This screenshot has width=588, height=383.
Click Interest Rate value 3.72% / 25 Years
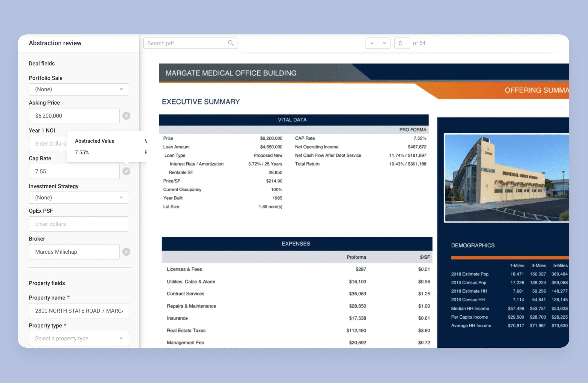tap(265, 164)
